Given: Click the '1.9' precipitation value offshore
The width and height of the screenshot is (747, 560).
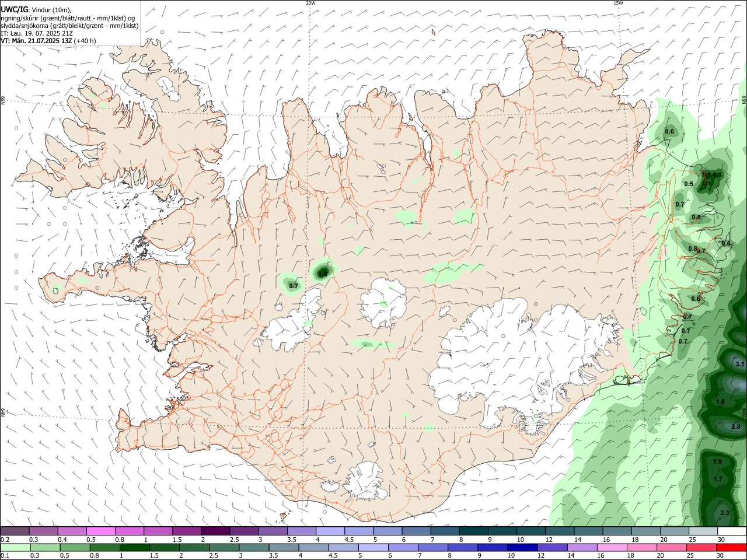Looking at the screenshot, I should [x=718, y=461].
